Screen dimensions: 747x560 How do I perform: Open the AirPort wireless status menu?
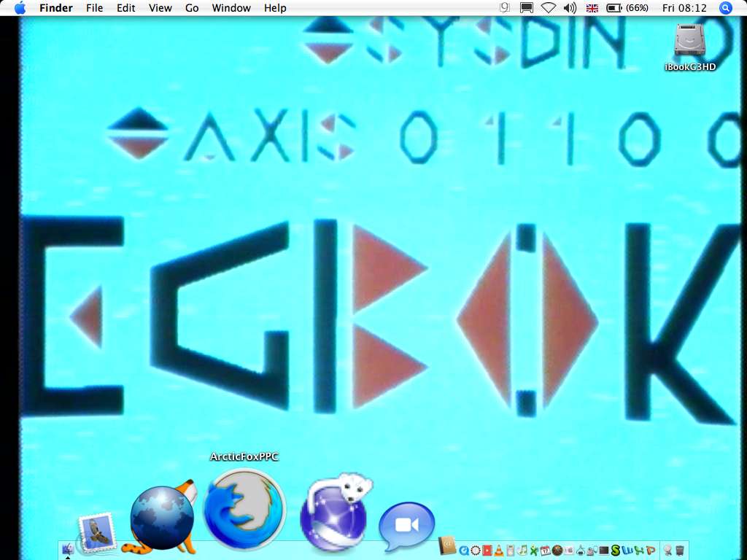549,8
